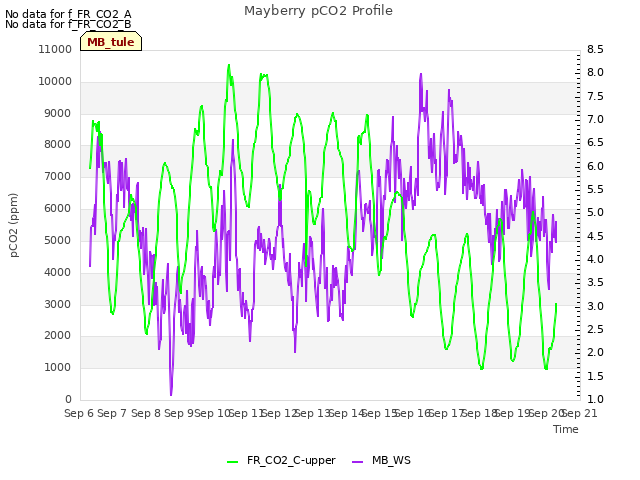
Task: Click the 10000 y-axis tick label
Action: click(55, 81)
